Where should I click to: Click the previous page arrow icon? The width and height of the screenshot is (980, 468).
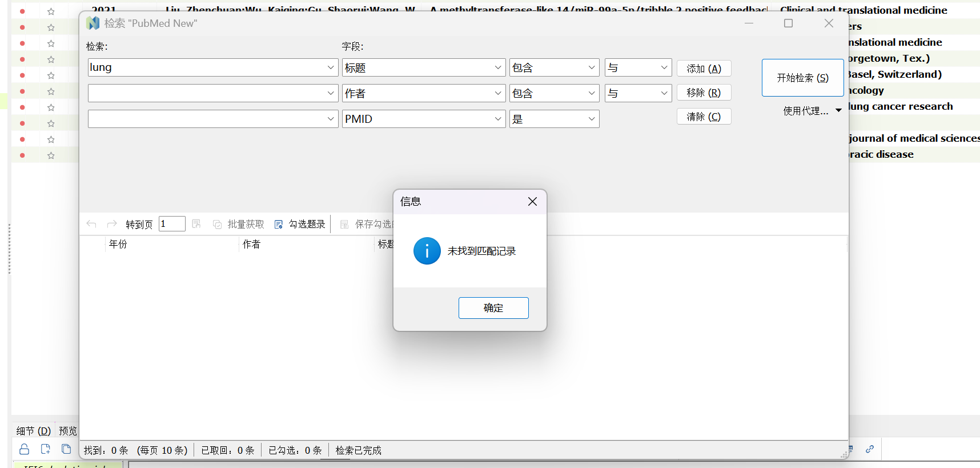point(91,224)
